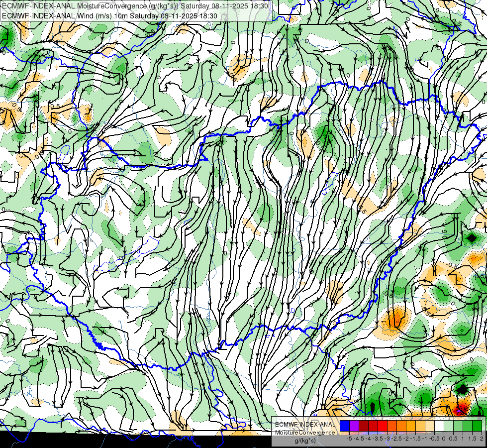The width and height of the screenshot is (487, 448).
Task: Select the darkest red swatch between -4.5 and -4
Action: pyautogui.click(x=364, y=426)
